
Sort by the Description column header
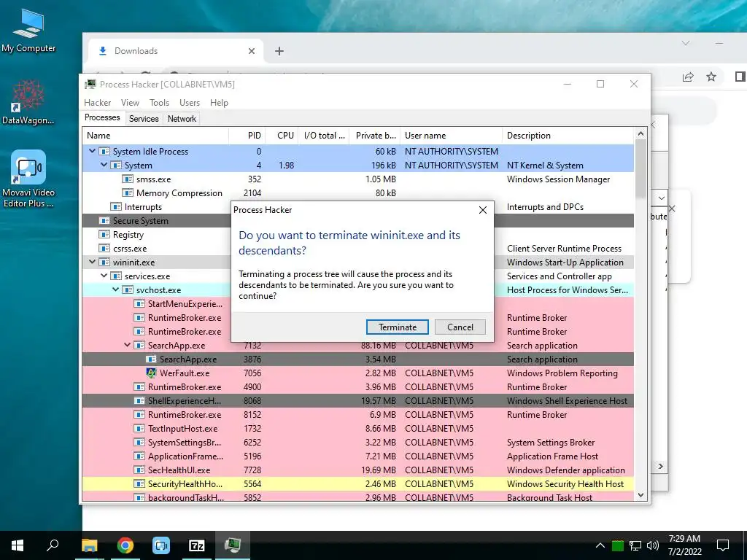point(568,135)
